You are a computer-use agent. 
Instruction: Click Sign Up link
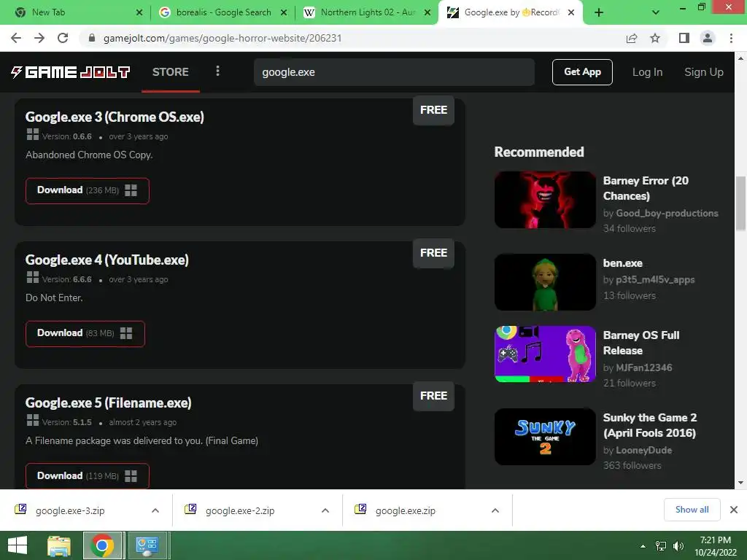click(704, 72)
